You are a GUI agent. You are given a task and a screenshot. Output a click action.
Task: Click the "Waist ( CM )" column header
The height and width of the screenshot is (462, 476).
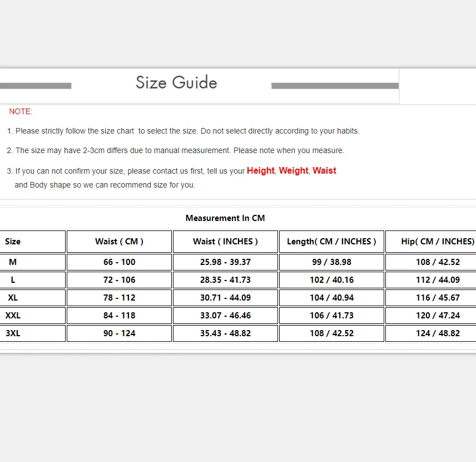(120, 242)
